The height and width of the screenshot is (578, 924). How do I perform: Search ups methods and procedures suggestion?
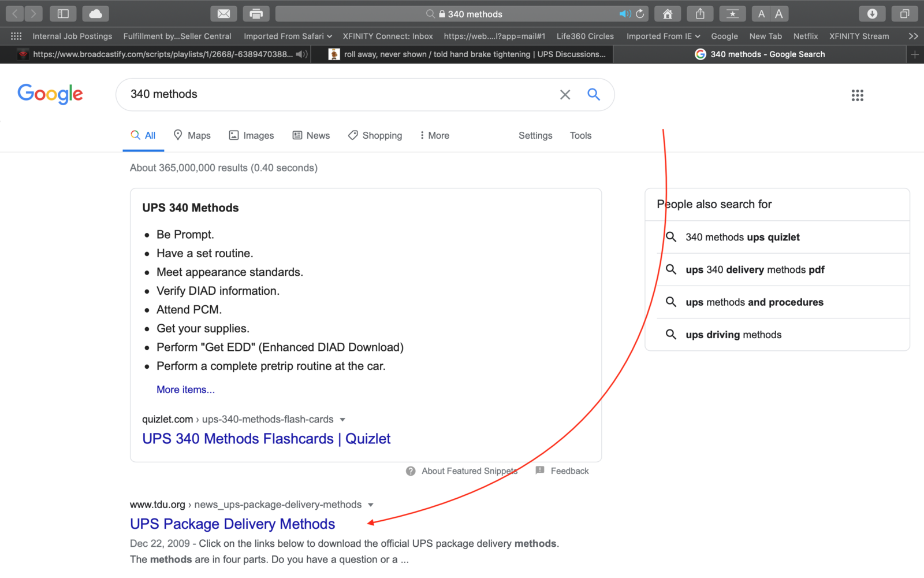(777, 302)
